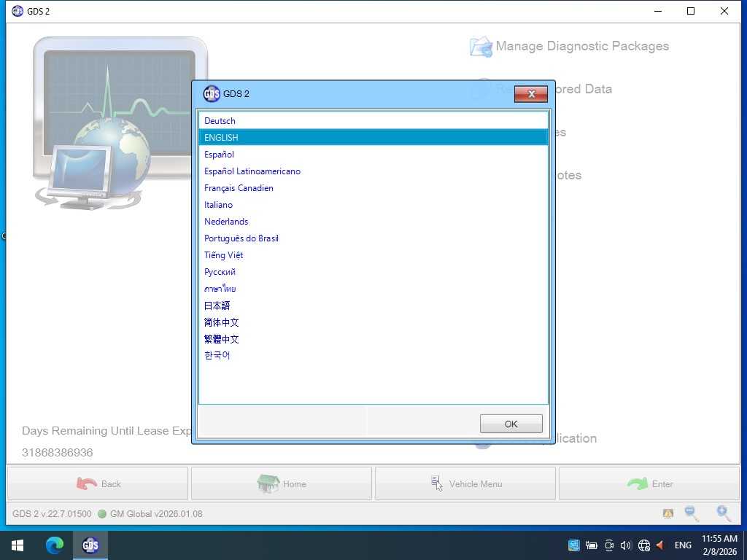
Task: Click the speaker icon in the system tray
Action: (x=626, y=545)
